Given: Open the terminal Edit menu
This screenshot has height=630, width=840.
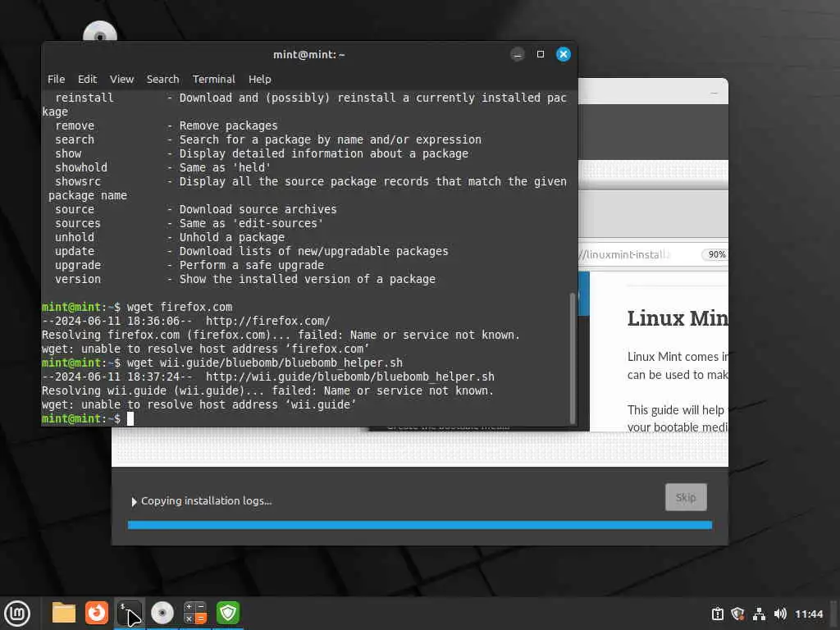Looking at the screenshot, I should (87, 80).
